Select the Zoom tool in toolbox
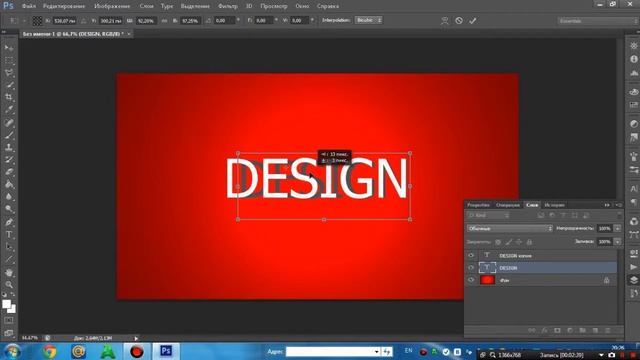The image size is (640, 360). click(x=9, y=284)
